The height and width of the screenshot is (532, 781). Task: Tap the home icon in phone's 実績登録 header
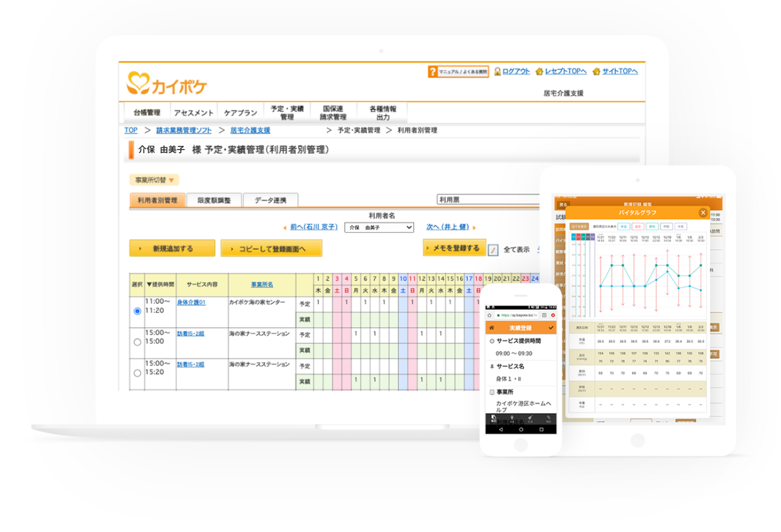491,328
